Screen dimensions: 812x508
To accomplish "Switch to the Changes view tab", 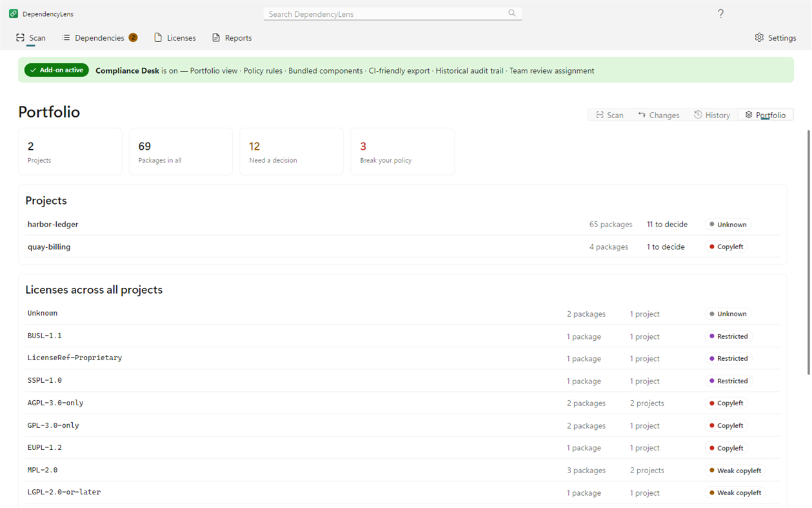I will [x=659, y=115].
